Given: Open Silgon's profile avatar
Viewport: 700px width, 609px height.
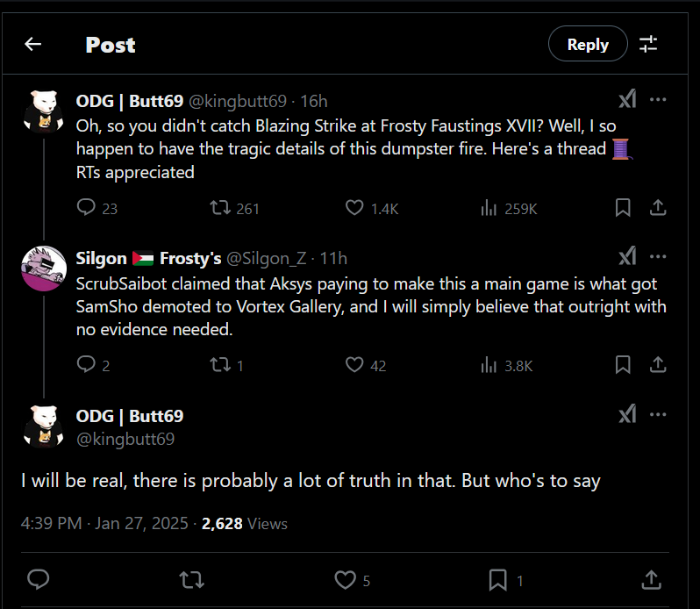Looking at the screenshot, I should point(44,268).
